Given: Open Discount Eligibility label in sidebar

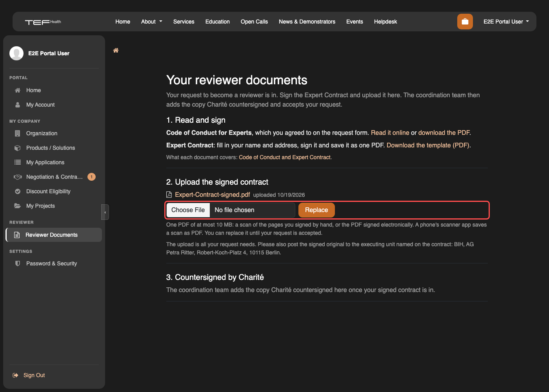Looking at the screenshot, I should [x=48, y=191].
